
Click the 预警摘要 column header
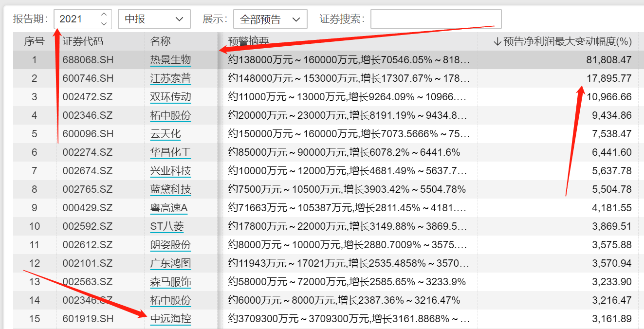click(248, 41)
